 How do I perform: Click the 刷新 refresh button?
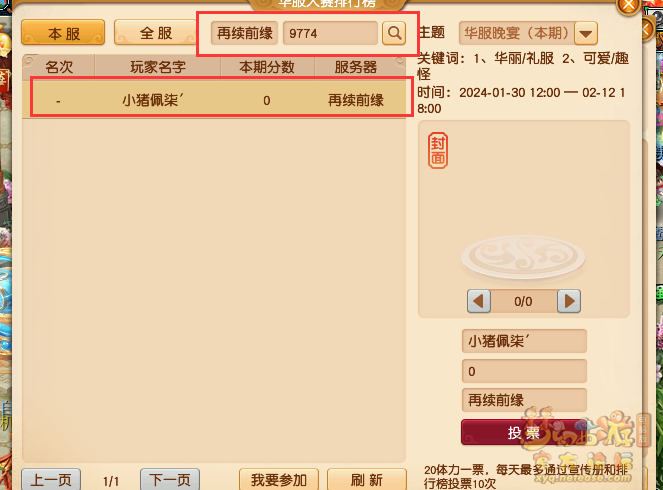pos(367,480)
